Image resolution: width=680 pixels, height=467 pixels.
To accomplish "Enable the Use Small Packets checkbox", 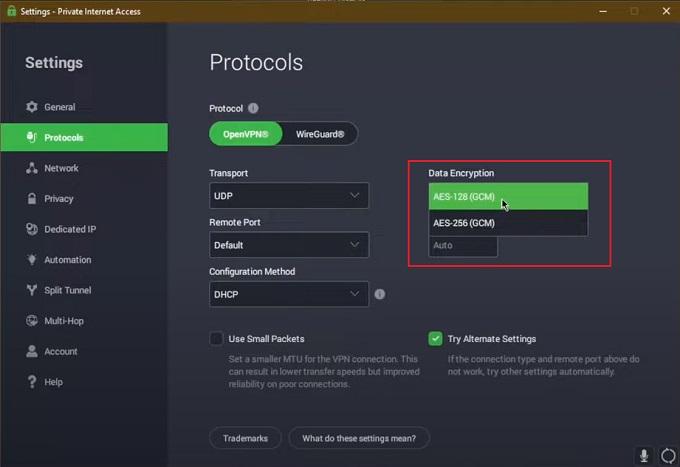I will [x=216, y=338].
